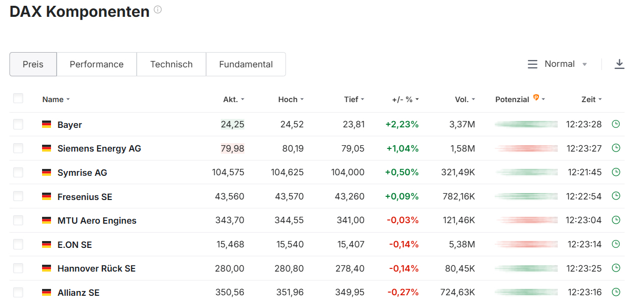Click the German flag beside Symrise AG
644x300 pixels.
coord(47,172)
